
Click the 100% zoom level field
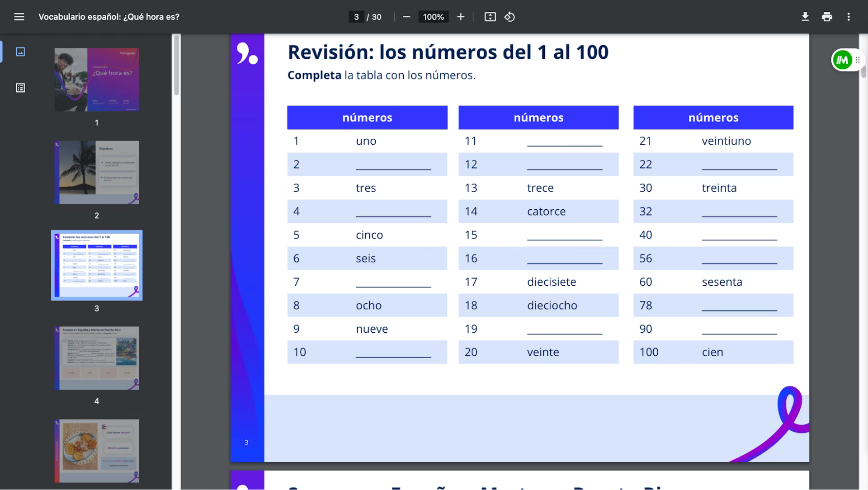[433, 17]
